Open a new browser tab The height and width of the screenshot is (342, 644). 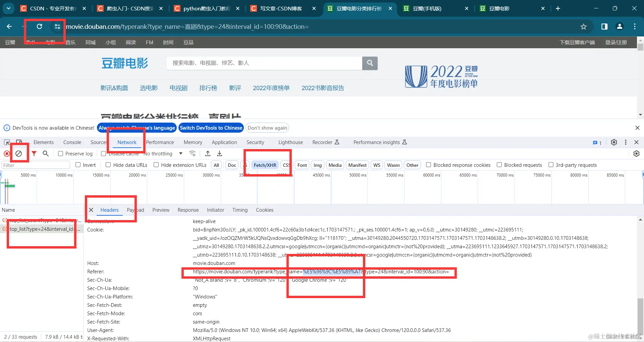[558, 8]
